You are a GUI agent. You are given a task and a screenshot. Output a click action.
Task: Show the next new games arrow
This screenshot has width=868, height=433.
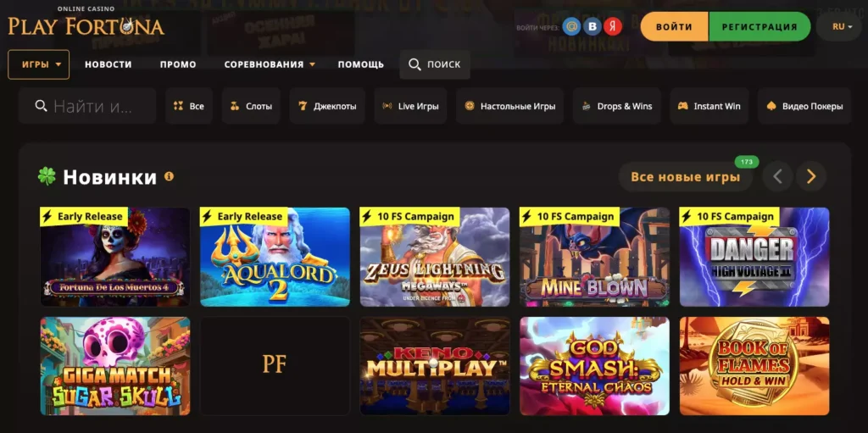pyautogui.click(x=811, y=176)
